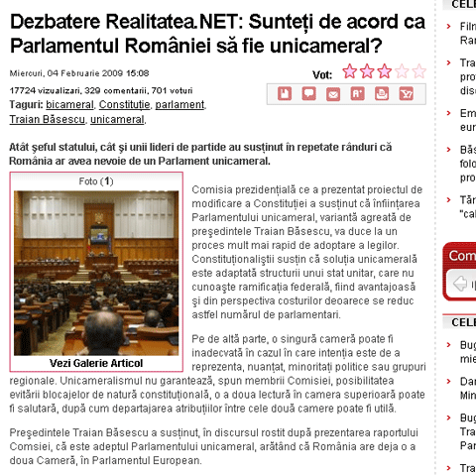Open the 'Constituție' tag link

(x=124, y=105)
